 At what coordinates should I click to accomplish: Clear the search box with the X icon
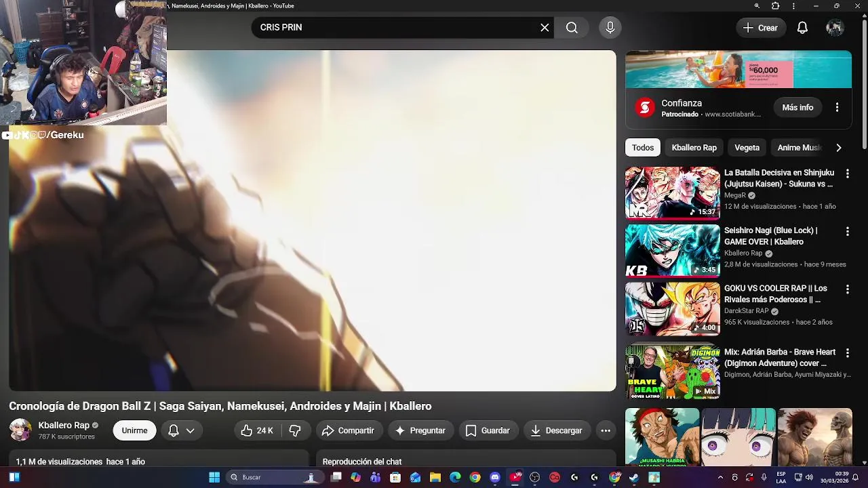tap(545, 27)
